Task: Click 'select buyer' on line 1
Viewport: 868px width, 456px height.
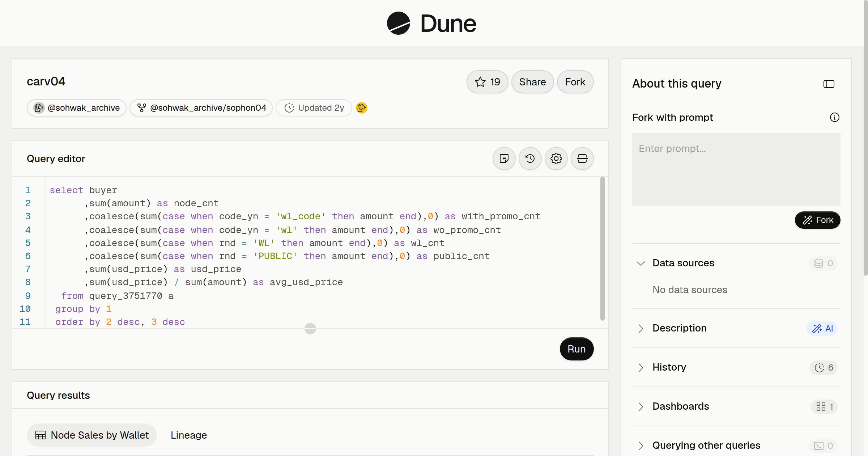Action: point(83,190)
